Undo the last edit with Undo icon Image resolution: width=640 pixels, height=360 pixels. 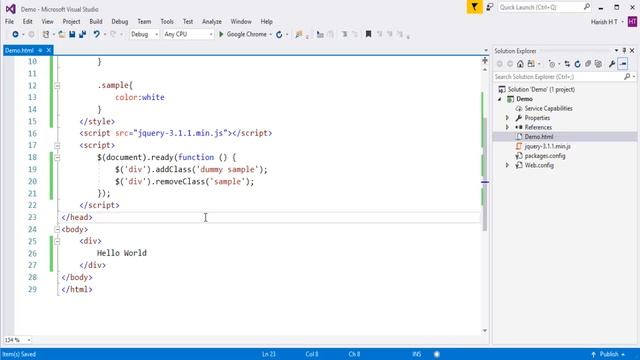(96, 34)
